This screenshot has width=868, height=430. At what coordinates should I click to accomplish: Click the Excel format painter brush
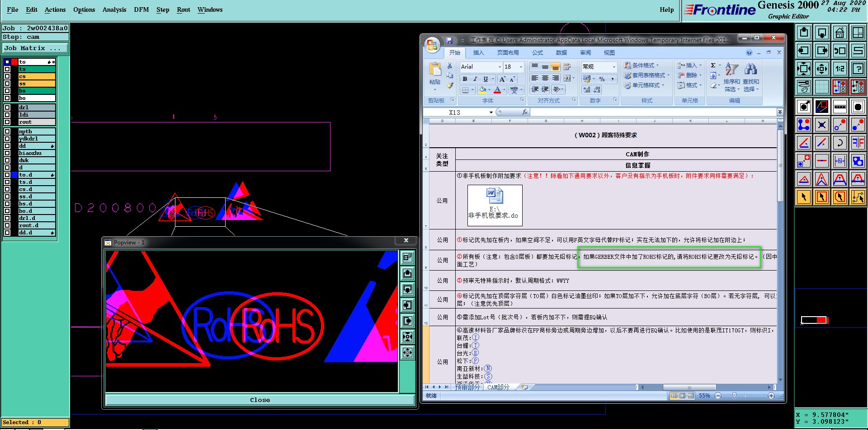(x=449, y=85)
